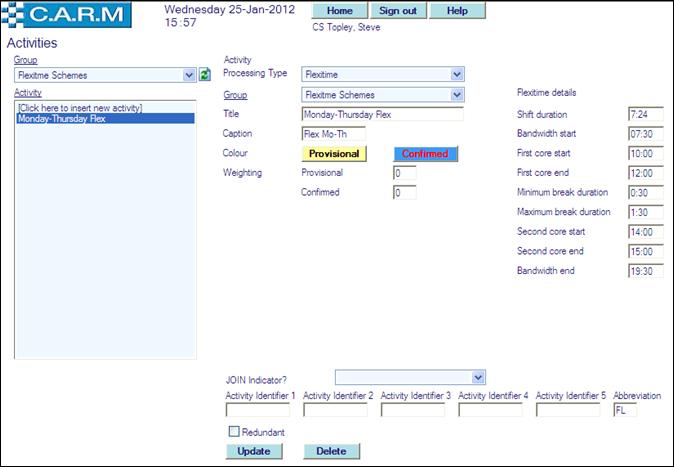
Task: Pick the blue Confirmed colour swatch
Action: (x=425, y=154)
